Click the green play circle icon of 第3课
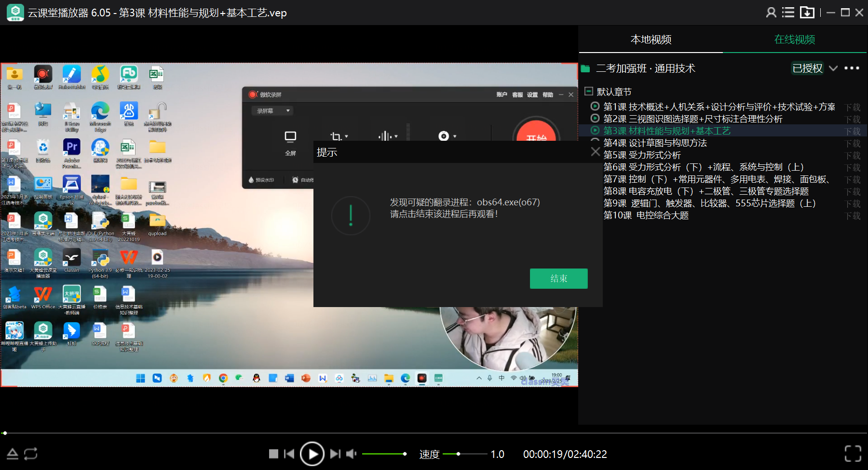 point(595,130)
